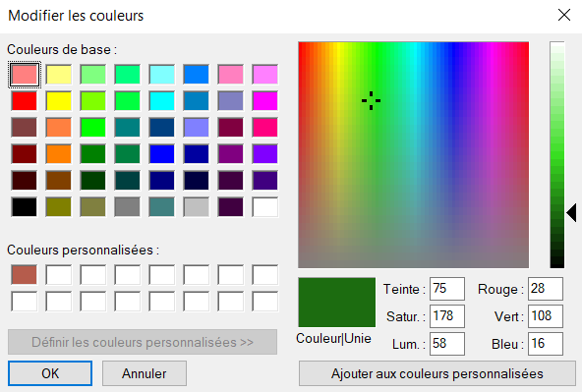This screenshot has height=392, width=582.
Task: Select the pure blue basic color swatch
Action: coord(162,154)
